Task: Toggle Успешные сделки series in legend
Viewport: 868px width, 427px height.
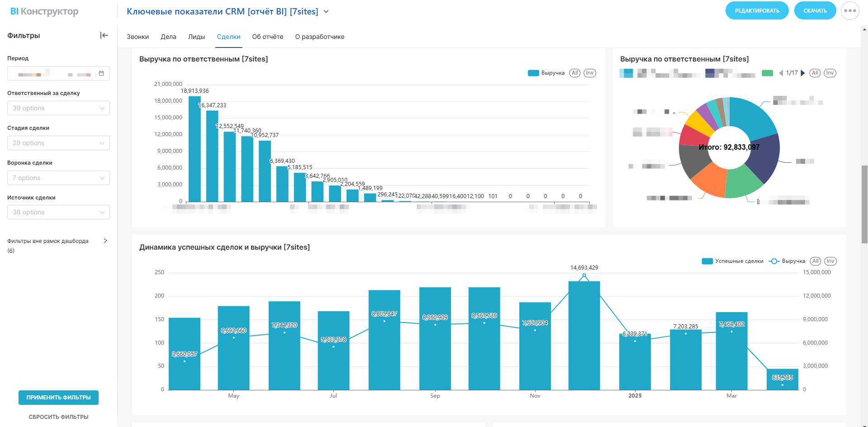Action: coord(733,261)
